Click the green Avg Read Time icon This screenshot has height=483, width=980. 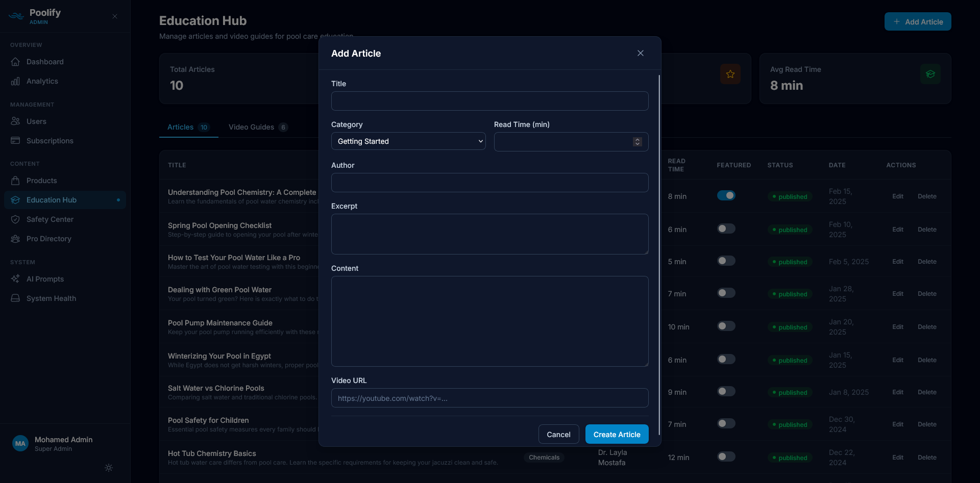coord(930,74)
